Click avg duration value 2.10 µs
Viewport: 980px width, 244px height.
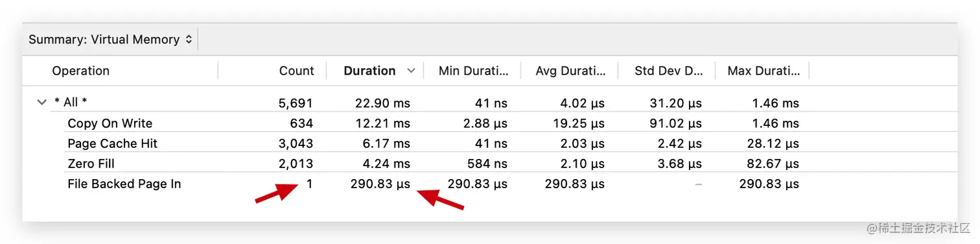click(583, 164)
